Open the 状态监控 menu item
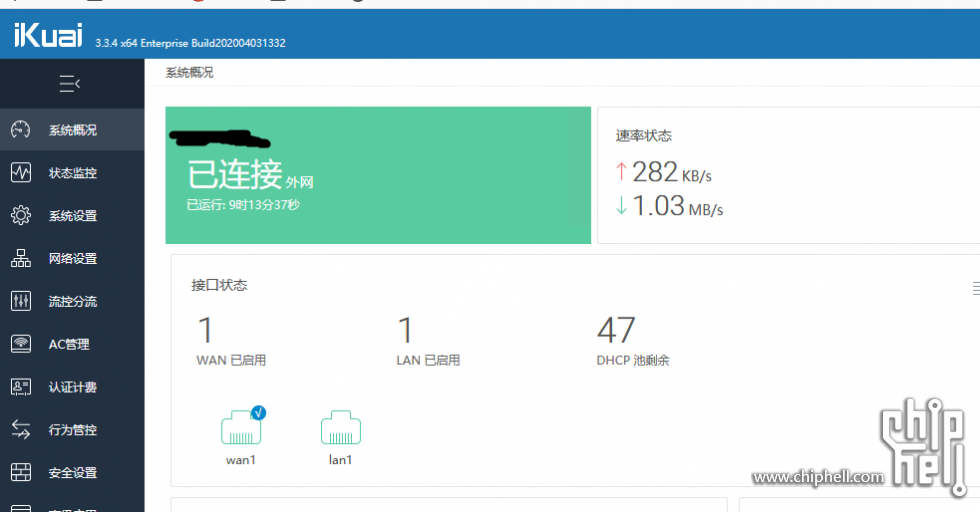 coord(72,173)
